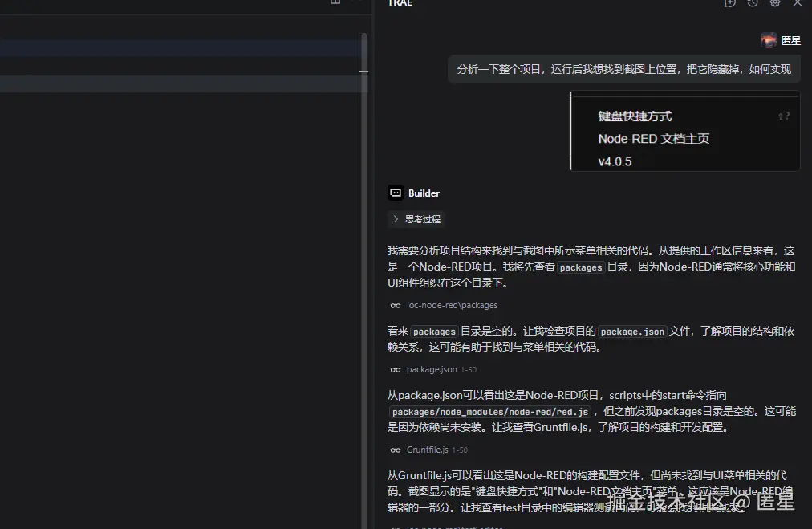This screenshot has width=812, height=529.
Task: Expand the 思考过程 thinking section
Action: (416, 219)
